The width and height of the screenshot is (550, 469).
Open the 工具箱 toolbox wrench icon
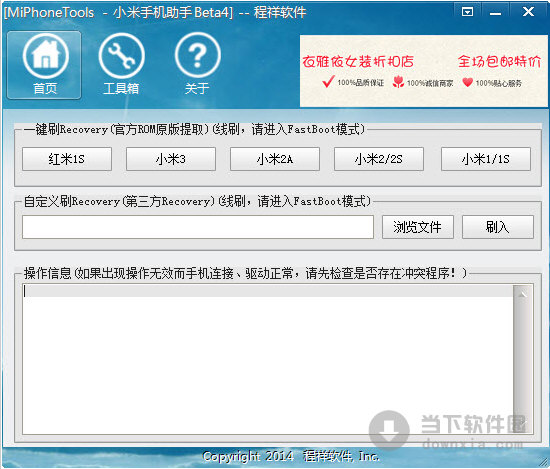(121, 64)
